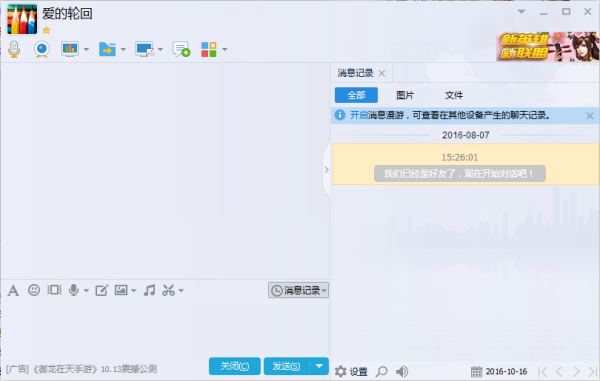Collapse the side panel with arrow handle
600x381 pixels.
[x=326, y=169]
